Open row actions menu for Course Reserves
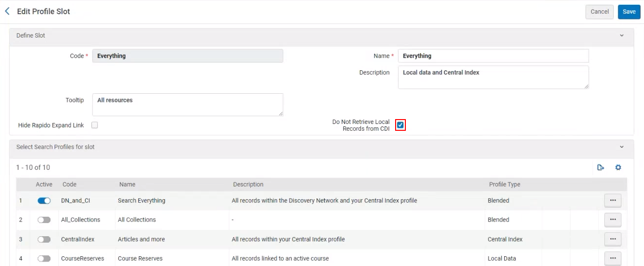Image resolution: width=644 pixels, height=266 pixels. tap(613, 258)
